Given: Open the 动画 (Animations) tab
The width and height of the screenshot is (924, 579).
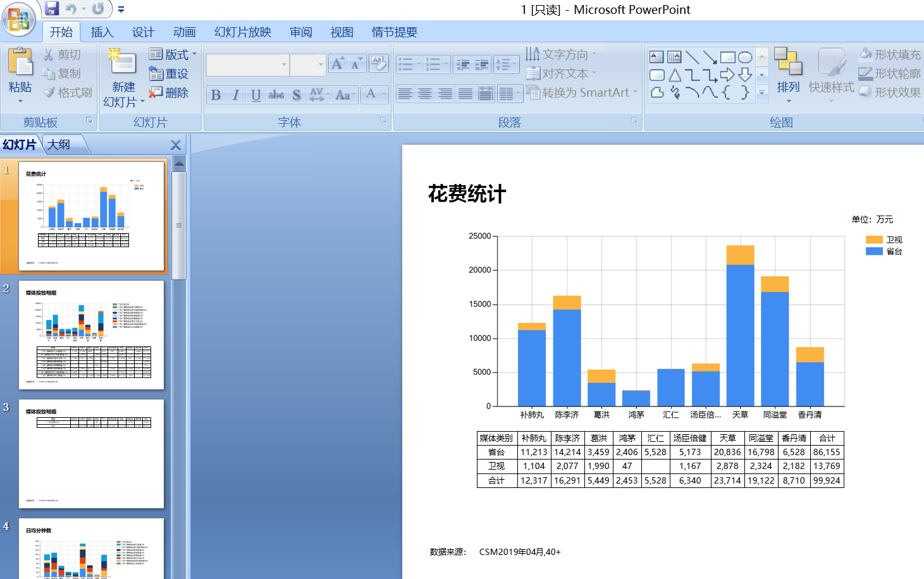Looking at the screenshot, I should pyautogui.click(x=184, y=32).
